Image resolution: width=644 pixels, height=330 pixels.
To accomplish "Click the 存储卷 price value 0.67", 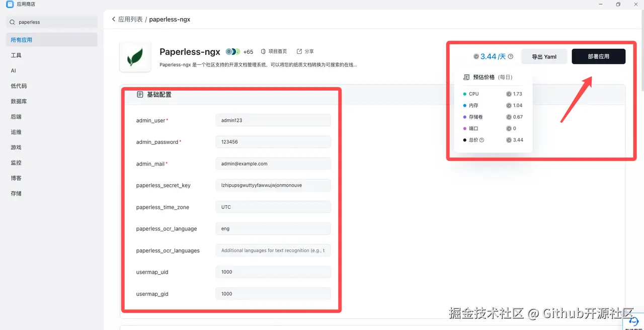I will pos(518,117).
